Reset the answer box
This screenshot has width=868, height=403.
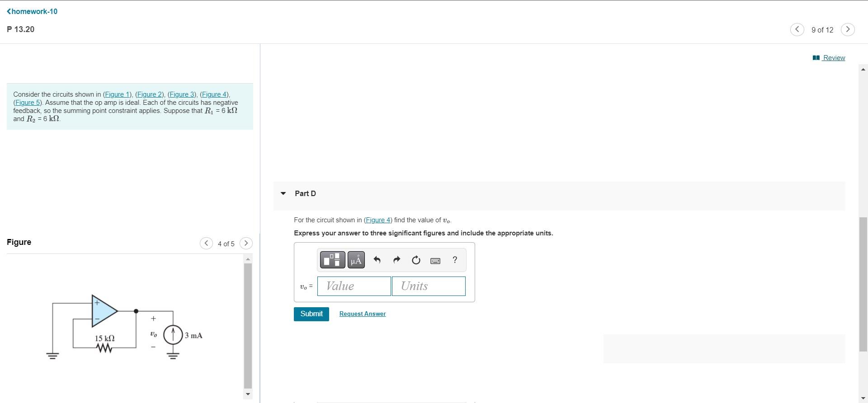tap(416, 260)
